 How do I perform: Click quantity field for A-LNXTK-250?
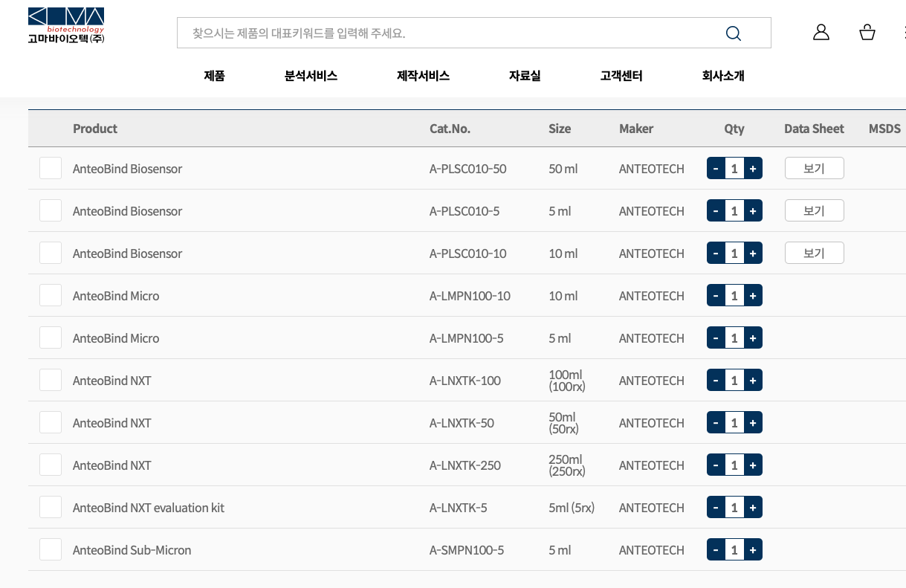tap(734, 465)
